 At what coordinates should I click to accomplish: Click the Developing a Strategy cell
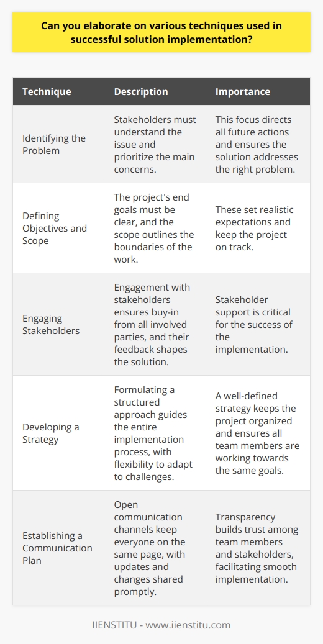(x=58, y=432)
